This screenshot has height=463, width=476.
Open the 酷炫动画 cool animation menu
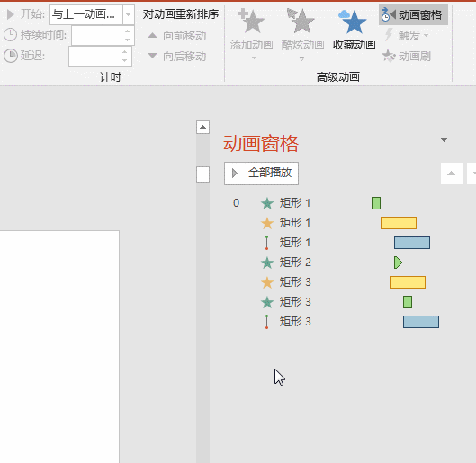pyautogui.click(x=302, y=34)
